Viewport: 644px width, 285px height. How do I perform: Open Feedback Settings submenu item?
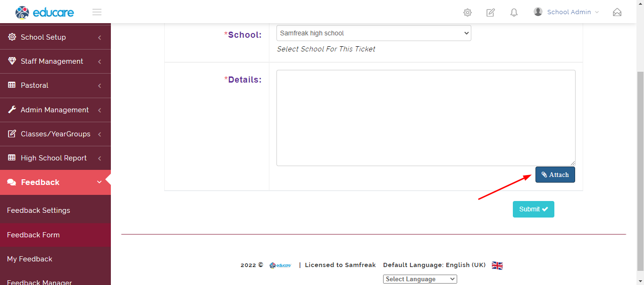tap(55, 210)
